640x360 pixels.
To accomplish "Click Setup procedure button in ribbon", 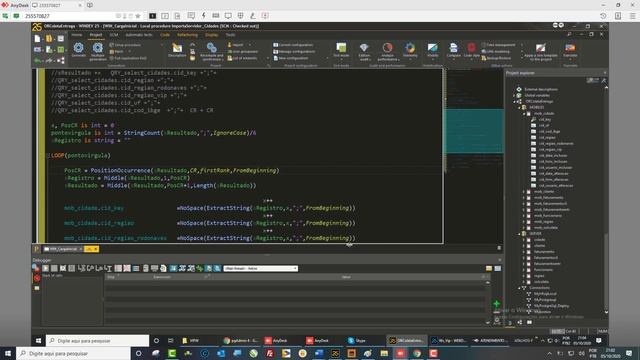I will pyautogui.click(x=125, y=45).
